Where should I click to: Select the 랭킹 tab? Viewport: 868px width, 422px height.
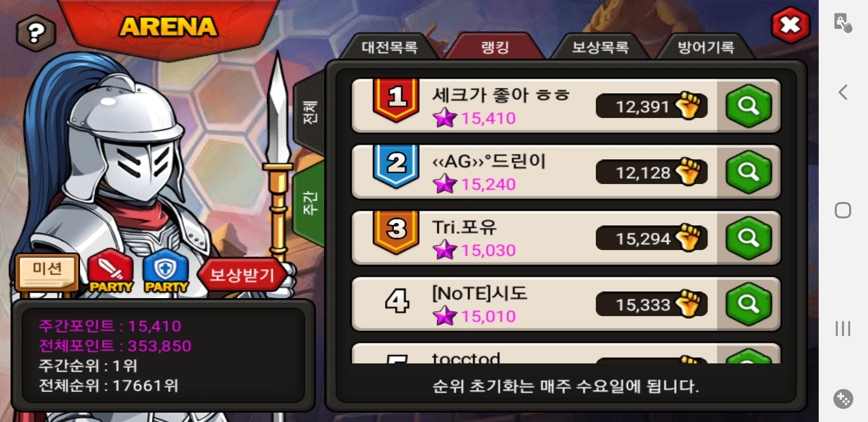[x=495, y=47]
